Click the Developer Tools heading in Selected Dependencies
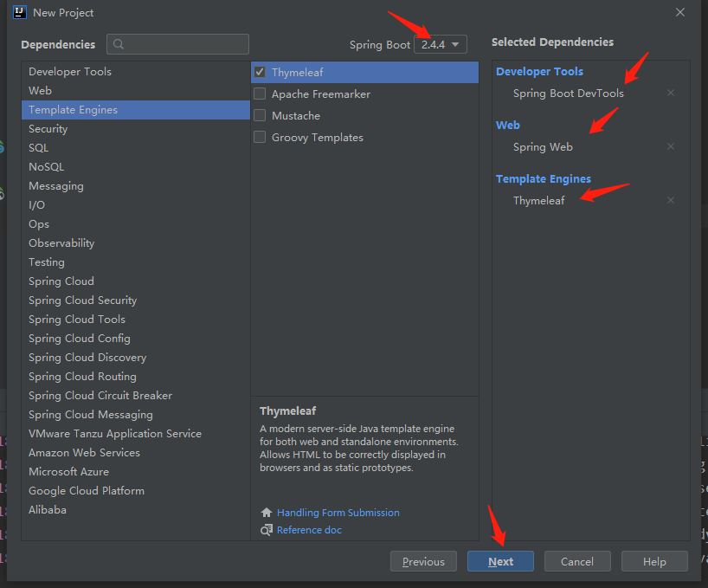Viewport: 708px width, 588px height. coord(539,71)
